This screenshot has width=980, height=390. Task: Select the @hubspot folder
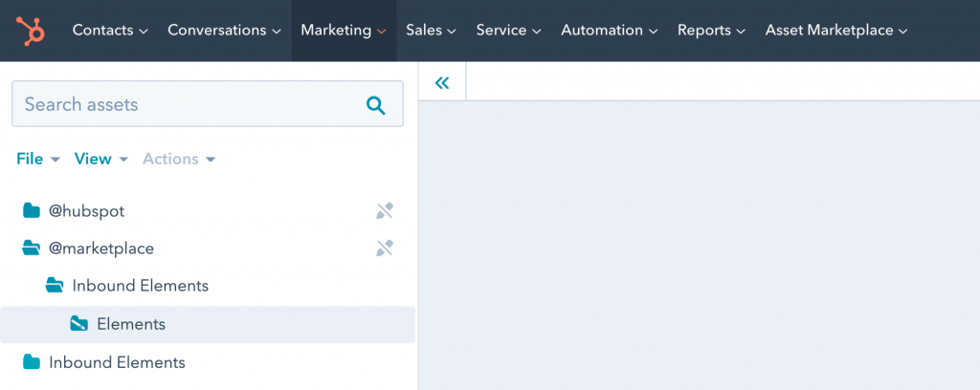click(87, 211)
